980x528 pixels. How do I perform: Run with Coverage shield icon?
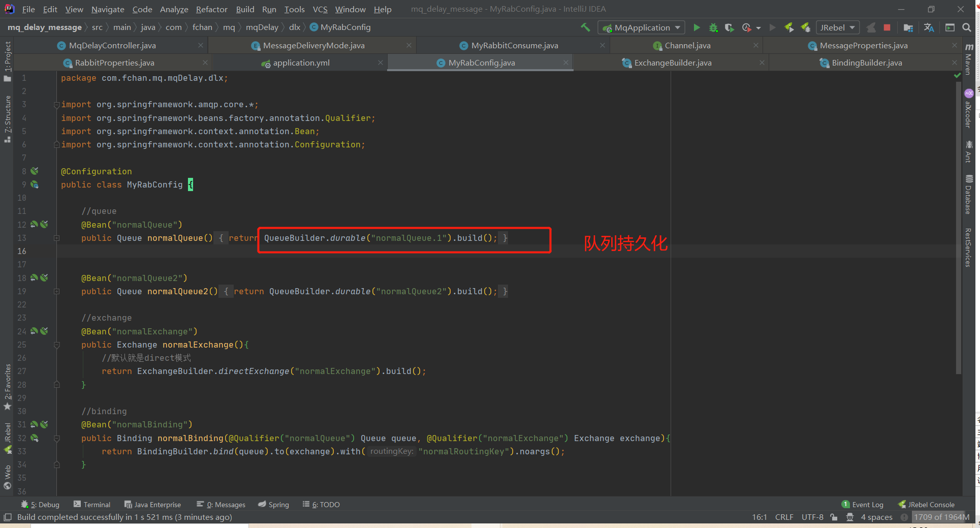point(729,27)
